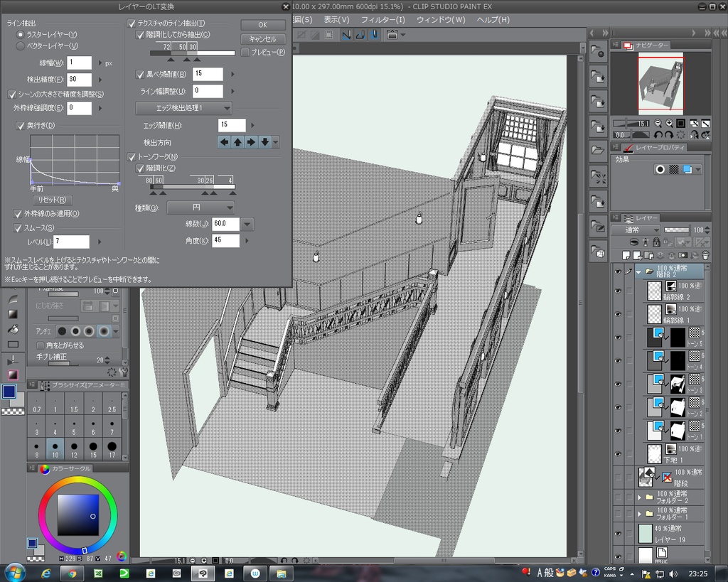This screenshot has height=582, width=728.
Task: Open the tone type (種類) dropdown showing 円
Action: click(200, 208)
